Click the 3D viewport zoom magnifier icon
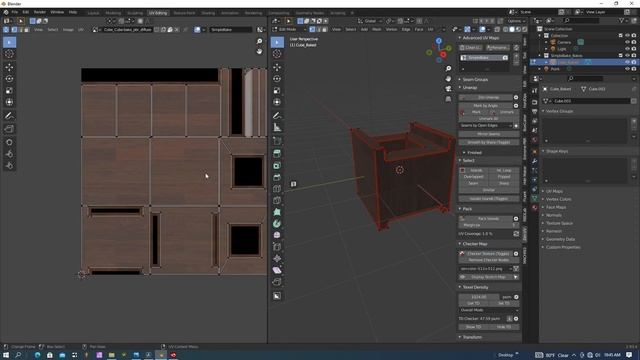This screenshot has height=360, width=640. tap(448, 69)
